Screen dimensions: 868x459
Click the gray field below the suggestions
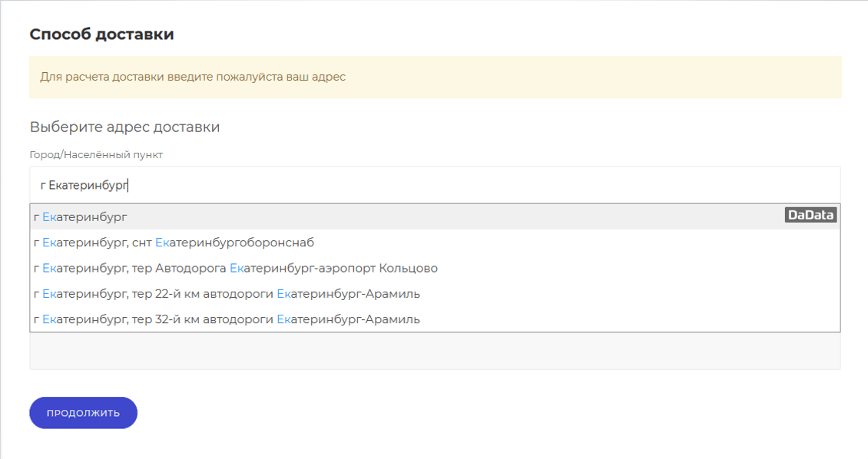point(435,352)
